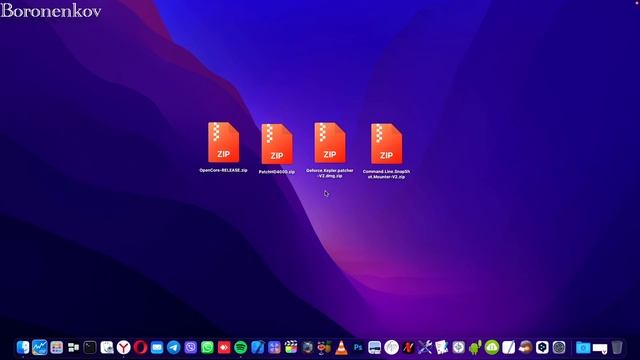This screenshot has height=360, width=640.
Task: Open Finder from the dock
Action: pyautogui.click(x=23, y=347)
